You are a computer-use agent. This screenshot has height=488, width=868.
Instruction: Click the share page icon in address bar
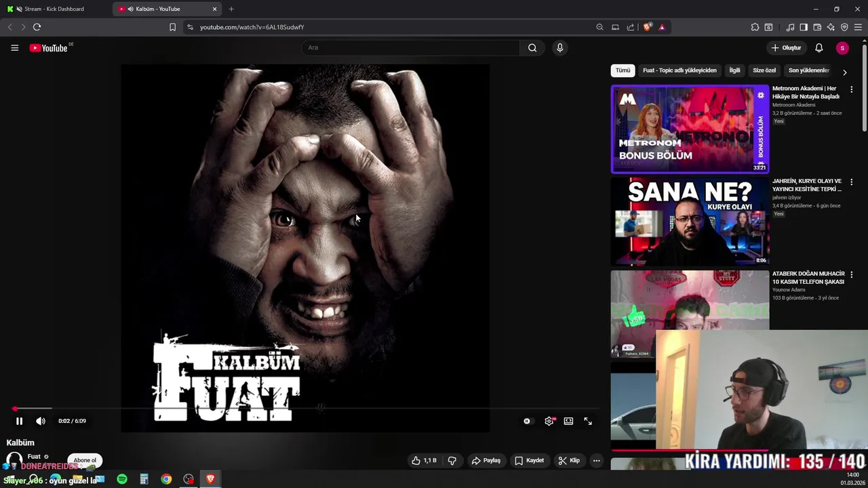click(x=631, y=27)
